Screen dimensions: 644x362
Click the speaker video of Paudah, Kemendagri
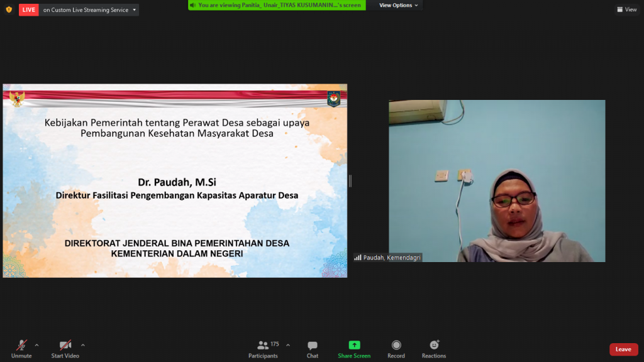[497, 181]
